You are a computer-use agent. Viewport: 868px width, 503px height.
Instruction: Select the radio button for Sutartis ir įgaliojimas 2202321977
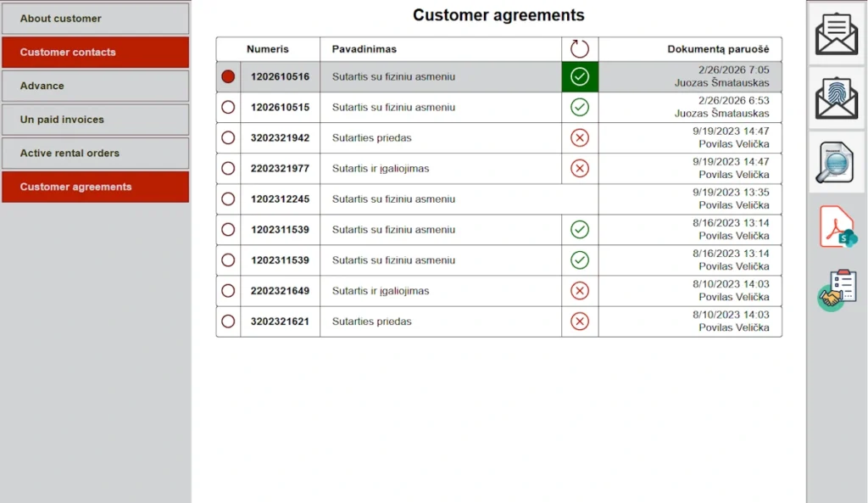pyautogui.click(x=227, y=168)
